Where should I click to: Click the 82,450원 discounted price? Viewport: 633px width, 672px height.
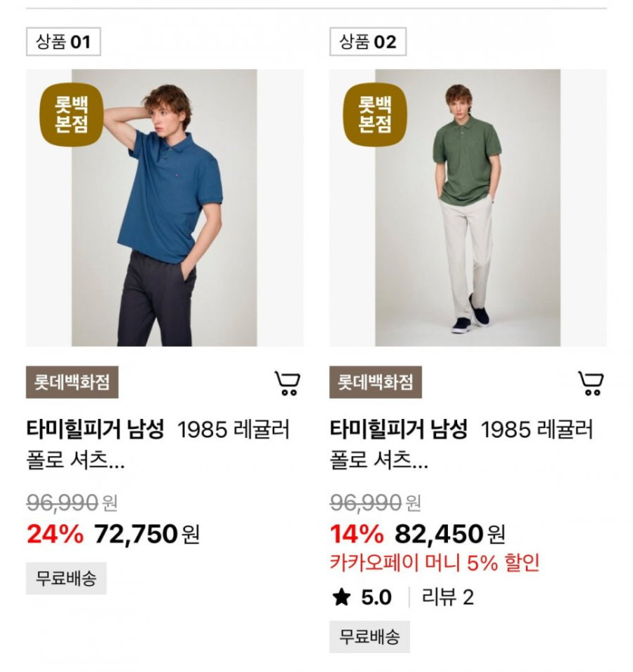click(450, 534)
